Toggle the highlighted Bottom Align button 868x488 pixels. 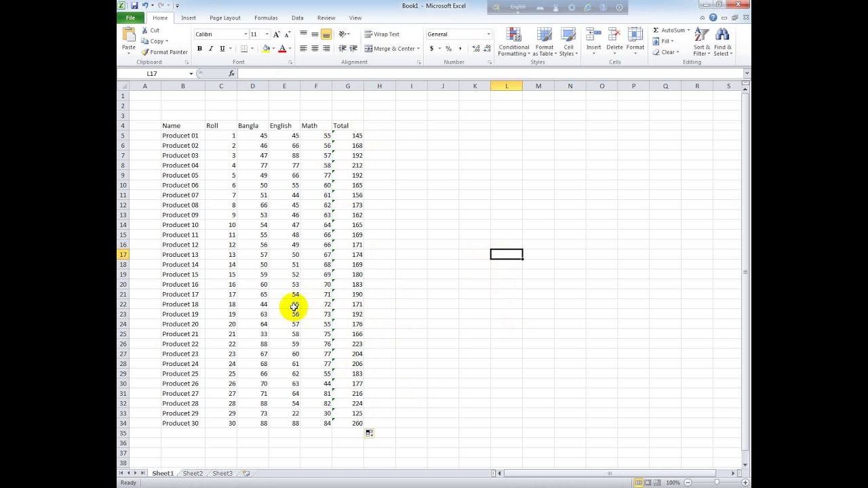click(x=326, y=34)
